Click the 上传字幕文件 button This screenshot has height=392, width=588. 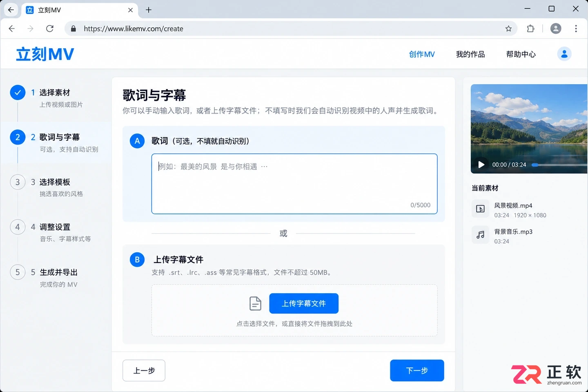[x=304, y=303]
